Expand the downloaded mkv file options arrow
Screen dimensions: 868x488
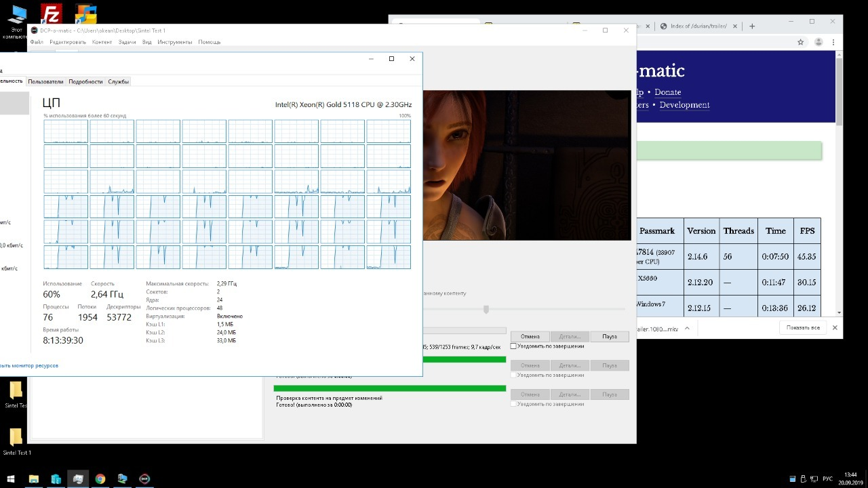[x=686, y=328]
